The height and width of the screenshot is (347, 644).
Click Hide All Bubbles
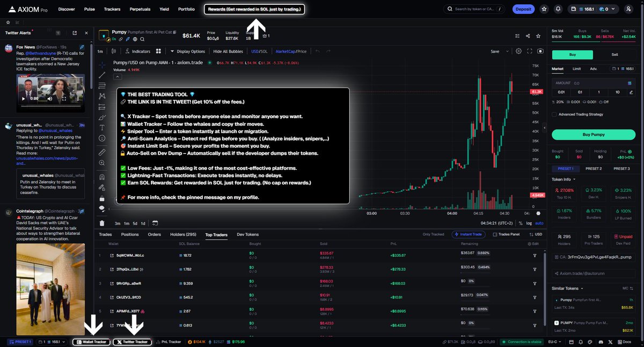point(228,52)
